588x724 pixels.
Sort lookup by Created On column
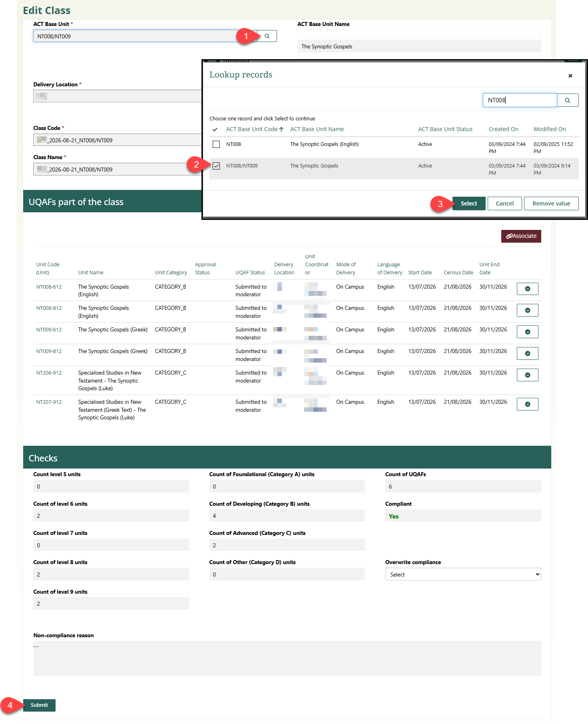click(504, 129)
